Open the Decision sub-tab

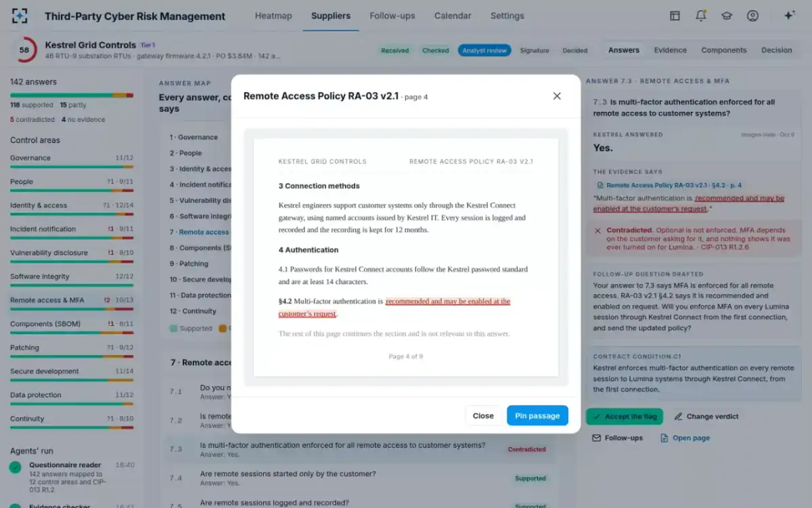click(776, 50)
